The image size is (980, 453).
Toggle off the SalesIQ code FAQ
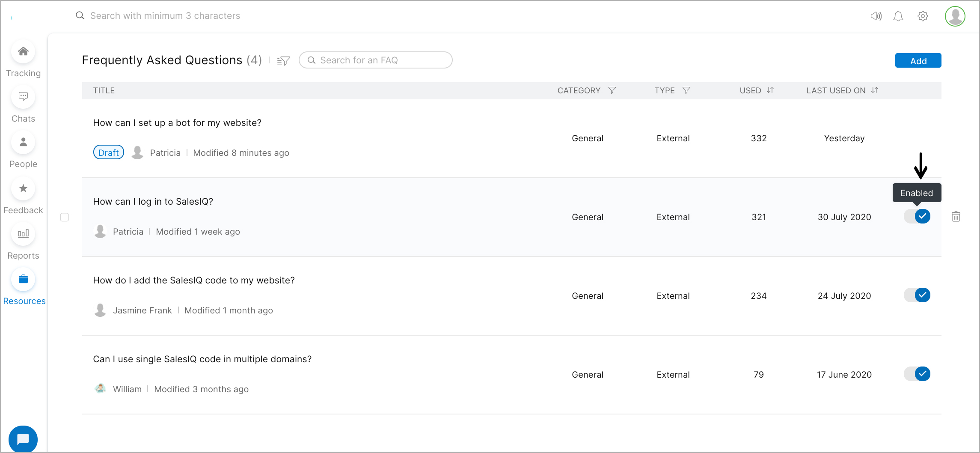coord(917,295)
